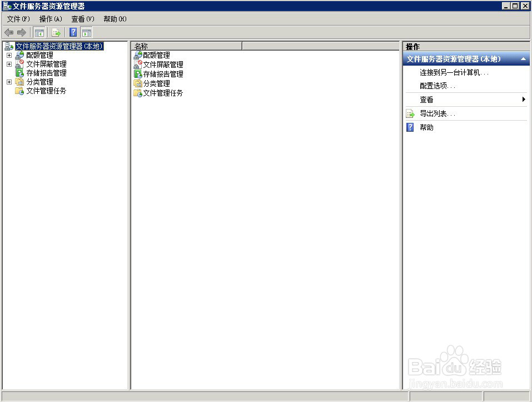Screen dimensions: 532x402
Task: Click 文件管理任务 icon in center list
Action: point(138,93)
